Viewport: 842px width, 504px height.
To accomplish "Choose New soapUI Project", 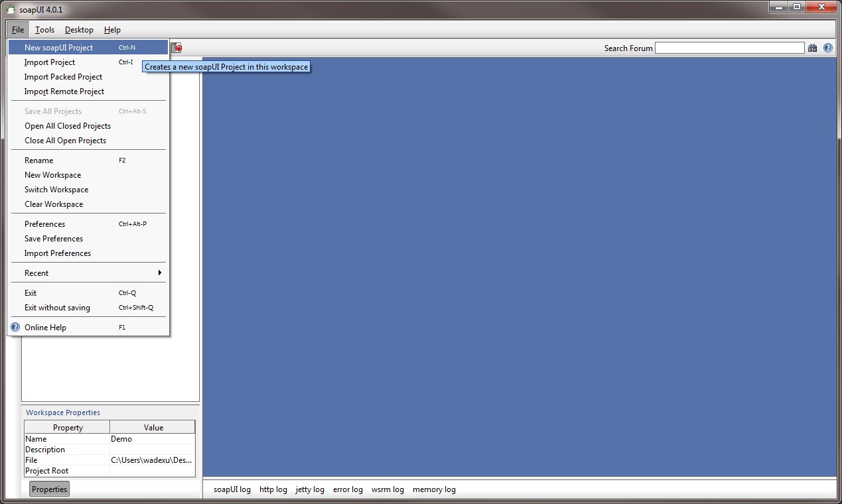I will click(88, 47).
